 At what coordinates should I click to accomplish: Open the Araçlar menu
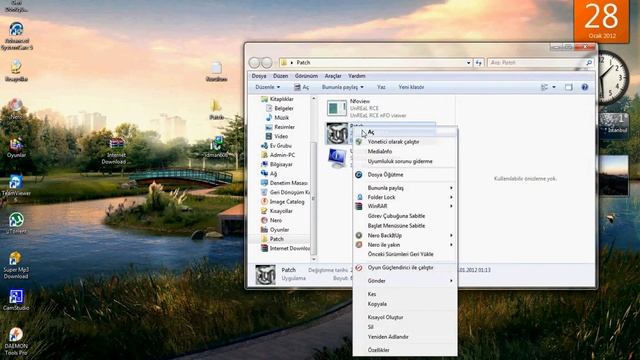[x=333, y=76]
